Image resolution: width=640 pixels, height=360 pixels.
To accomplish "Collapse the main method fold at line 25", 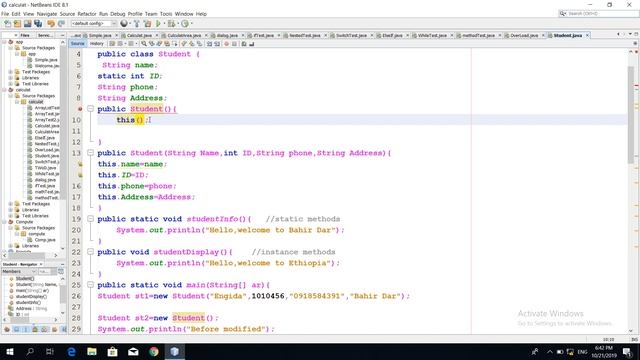I will tap(91, 285).
